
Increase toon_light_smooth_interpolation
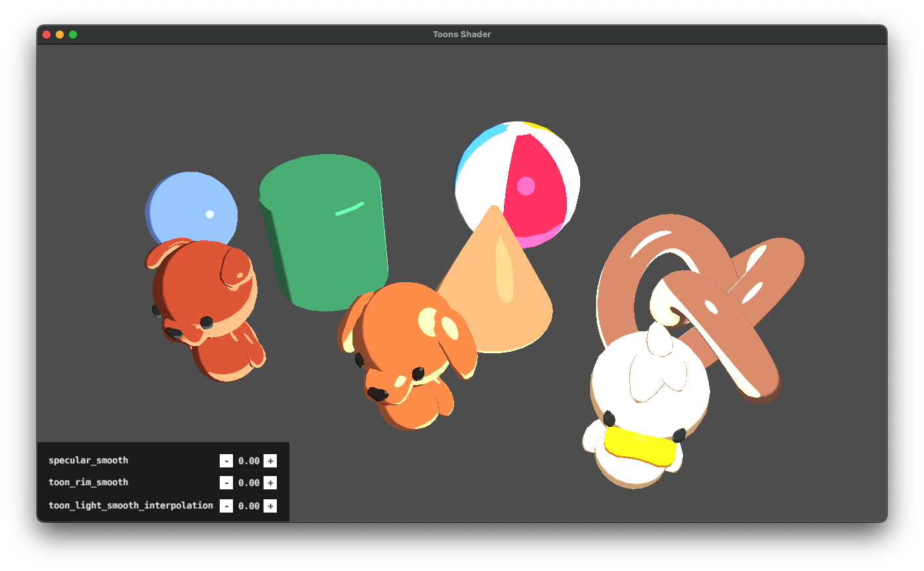click(x=271, y=505)
